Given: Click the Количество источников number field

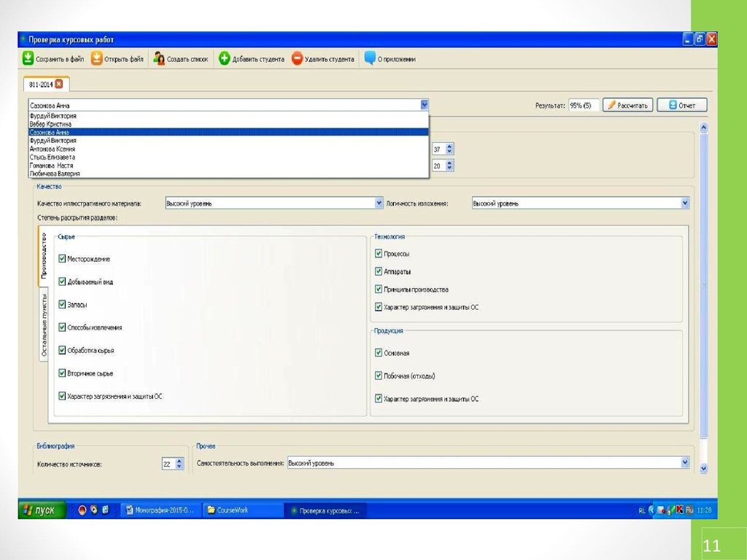Looking at the screenshot, I should pyautogui.click(x=169, y=463).
